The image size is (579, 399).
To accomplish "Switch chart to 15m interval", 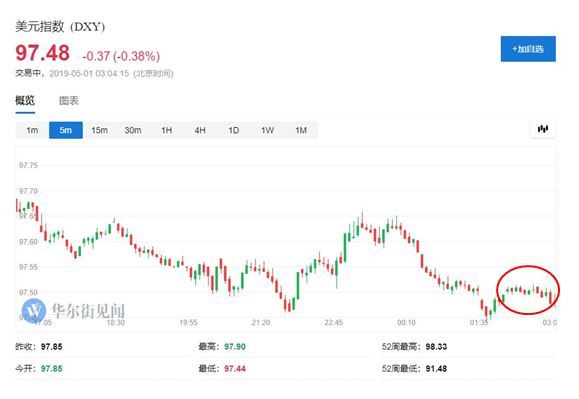I will click(99, 130).
